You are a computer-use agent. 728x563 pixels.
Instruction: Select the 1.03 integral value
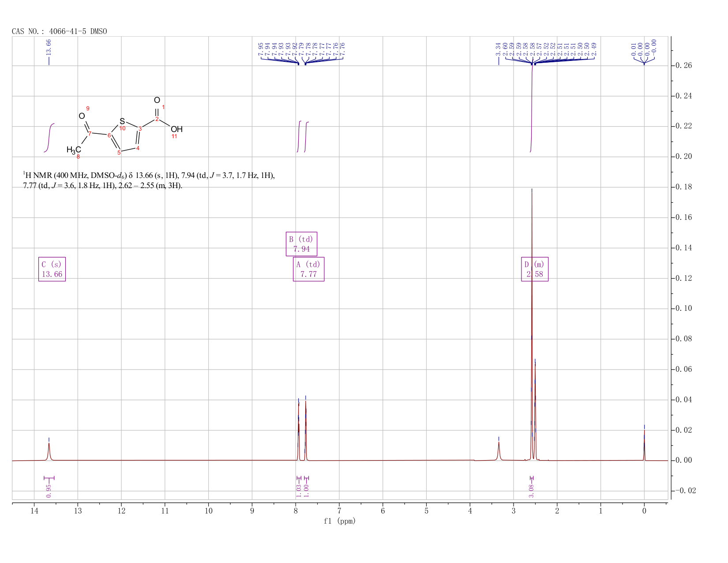299,491
